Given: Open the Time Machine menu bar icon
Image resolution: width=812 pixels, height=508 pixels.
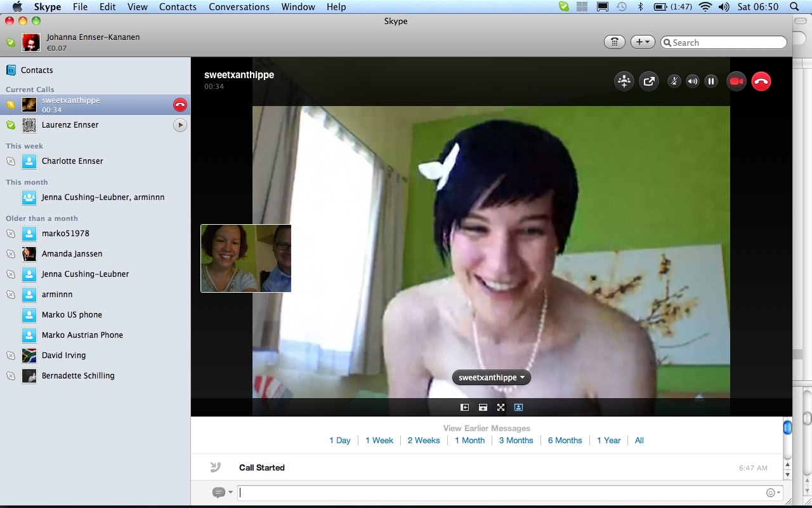Looking at the screenshot, I should point(622,7).
